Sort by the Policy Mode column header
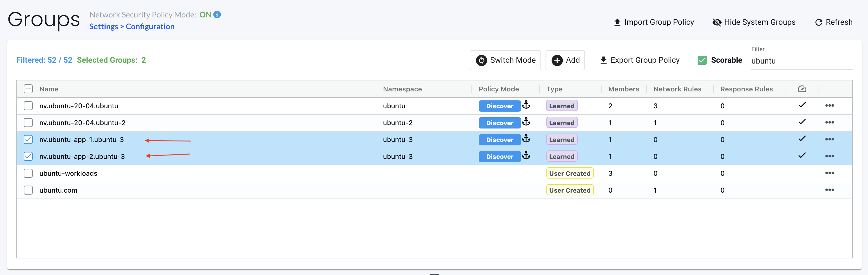 [x=499, y=89]
